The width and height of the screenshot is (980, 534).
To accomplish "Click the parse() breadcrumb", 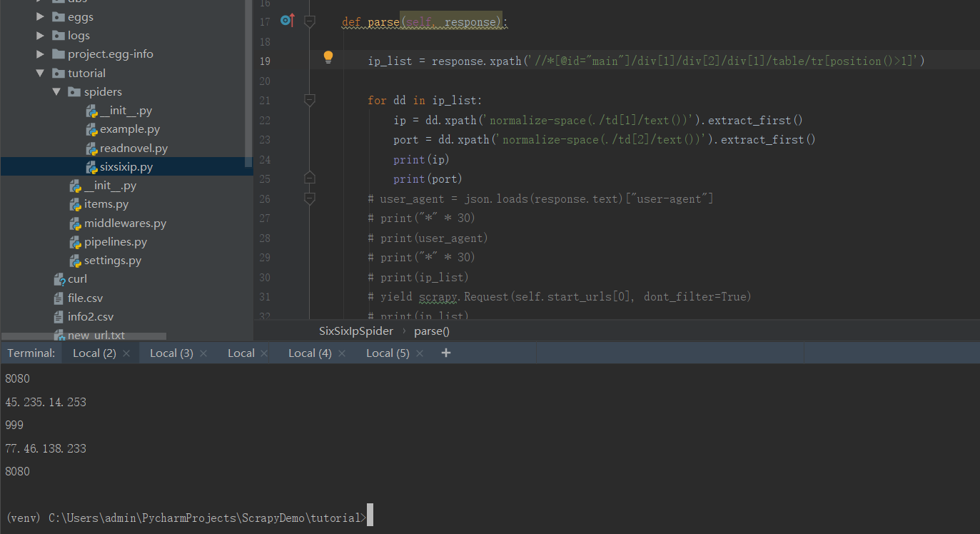I will [432, 331].
